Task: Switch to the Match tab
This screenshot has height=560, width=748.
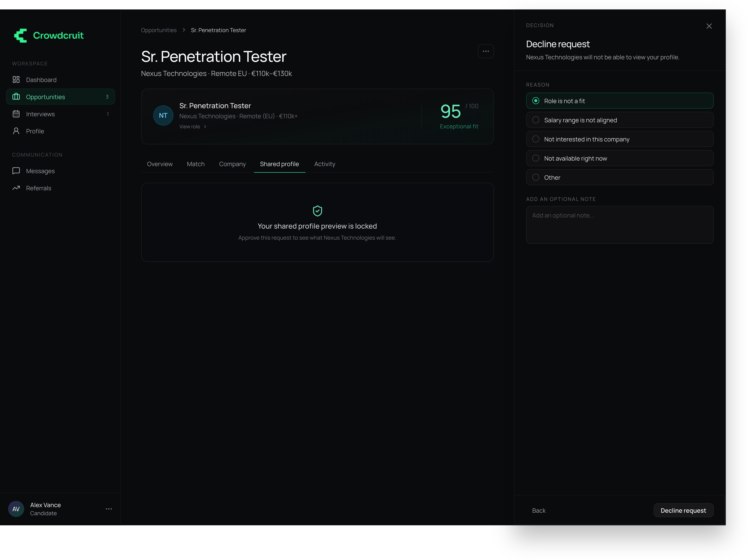Action: pos(195,164)
